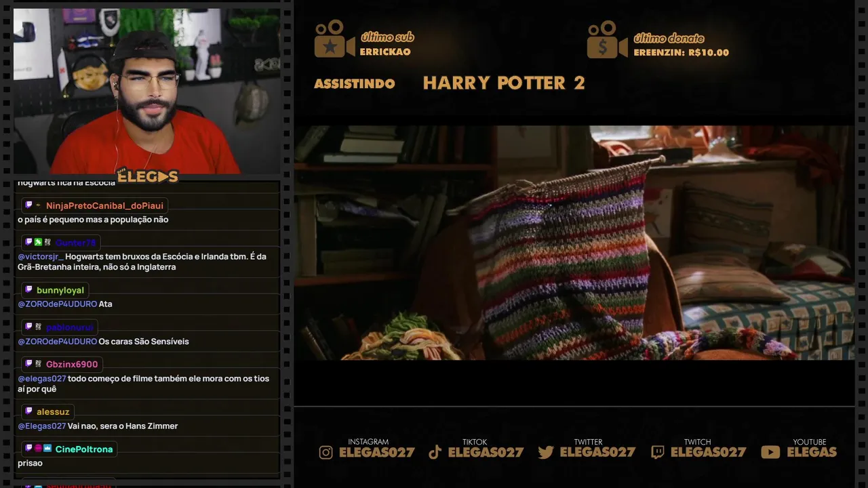Click the message 'Os caras São Sensíveis'
868x488 pixels.
[x=144, y=342]
